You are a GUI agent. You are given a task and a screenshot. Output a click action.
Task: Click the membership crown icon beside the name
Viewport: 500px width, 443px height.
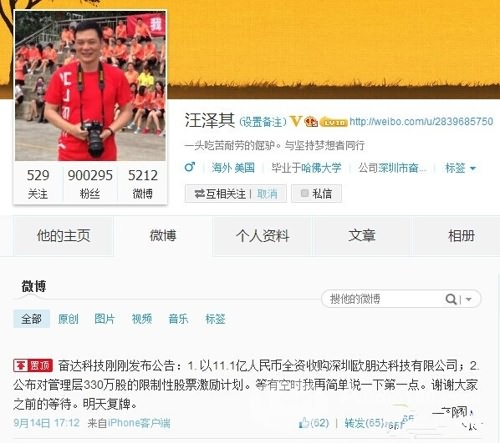[x=311, y=122]
